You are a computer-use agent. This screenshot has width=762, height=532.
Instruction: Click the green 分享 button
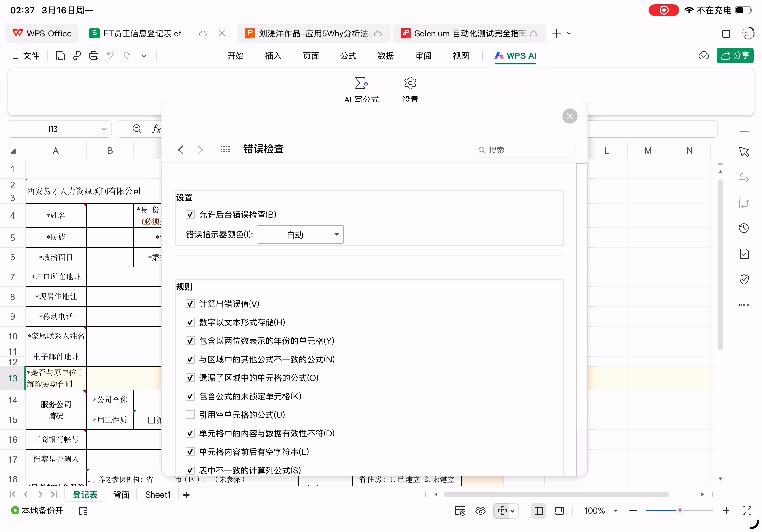point(735,56)
